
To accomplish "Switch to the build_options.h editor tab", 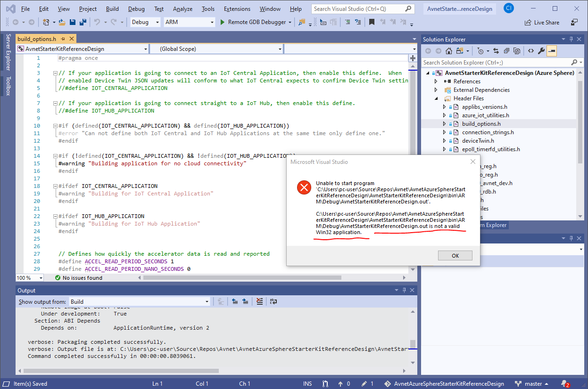I will tap(37, 39).
